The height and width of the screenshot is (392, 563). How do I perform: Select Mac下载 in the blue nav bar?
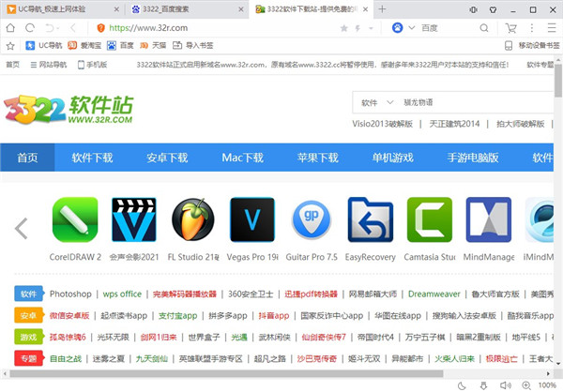click(x=243, y=158)
